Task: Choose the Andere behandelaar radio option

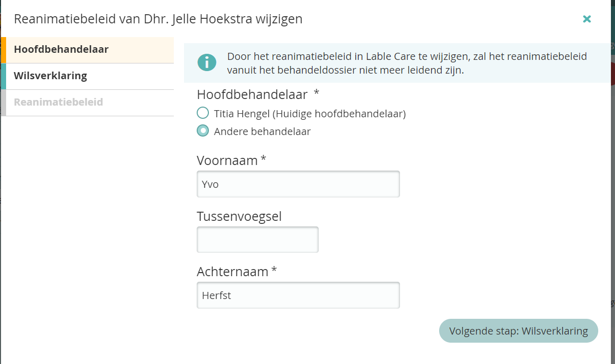Action: click(203, 131)
